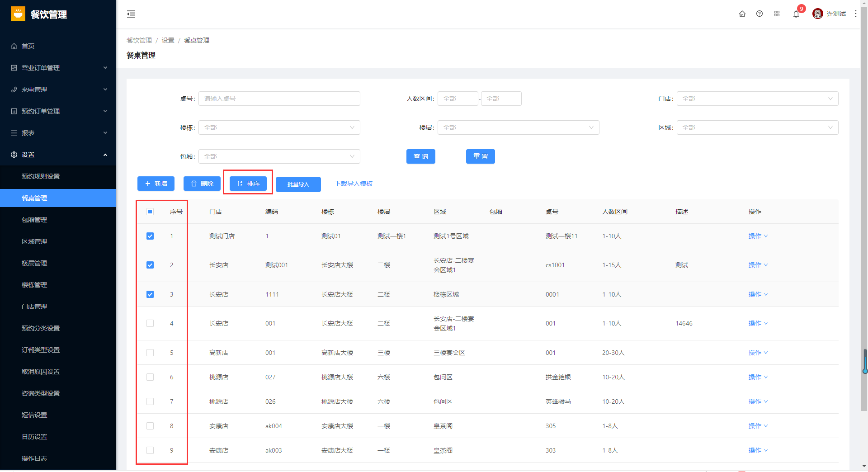Viewport: 868px width, 472px height.
Task: Open the 操作 dropdown for row 1
Action: [x=758, y=236]
